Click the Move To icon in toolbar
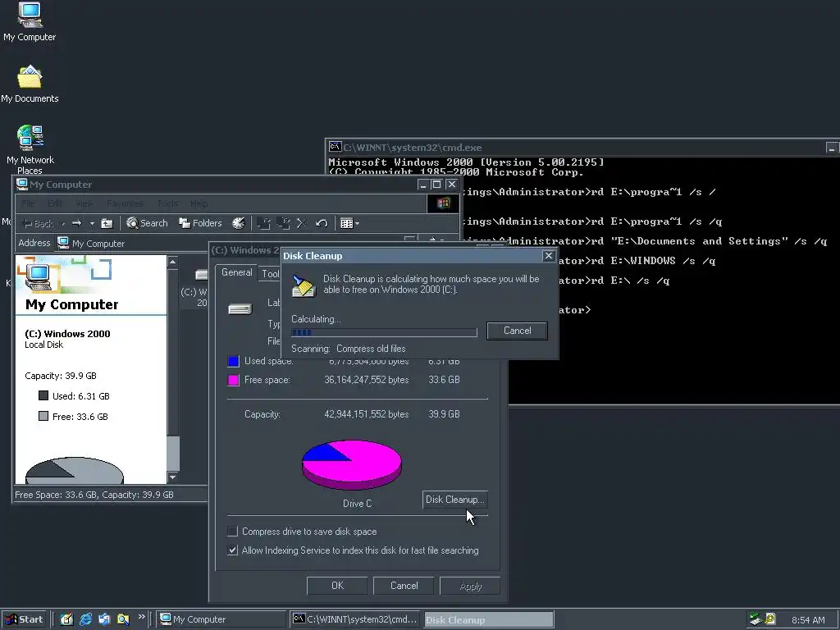The image size is (840, 630). 263,223
